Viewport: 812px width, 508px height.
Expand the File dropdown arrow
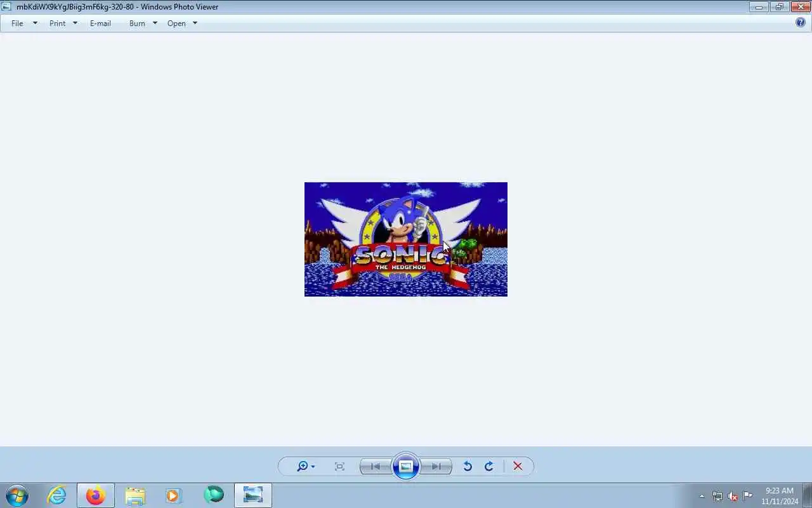tap(35, 23)
